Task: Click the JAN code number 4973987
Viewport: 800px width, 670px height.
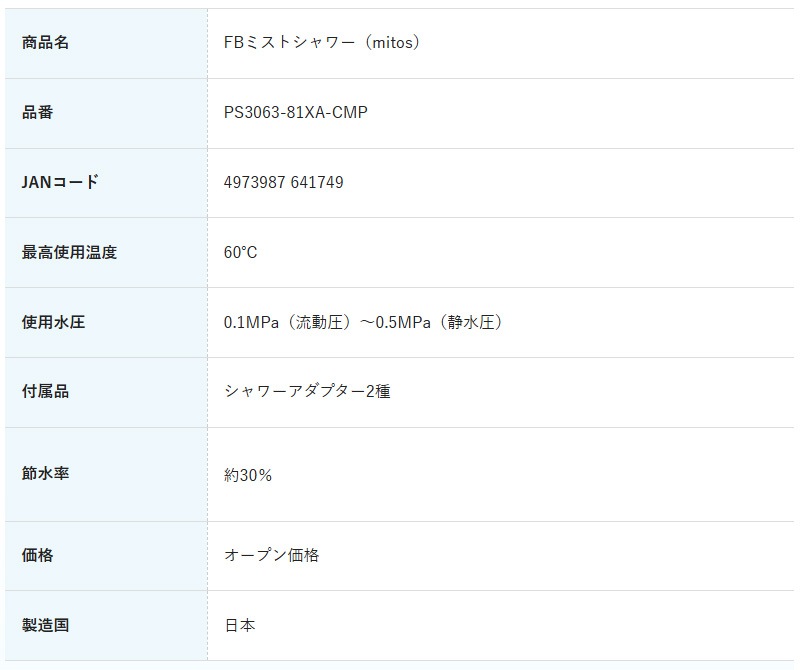Action: click(254, 183)
